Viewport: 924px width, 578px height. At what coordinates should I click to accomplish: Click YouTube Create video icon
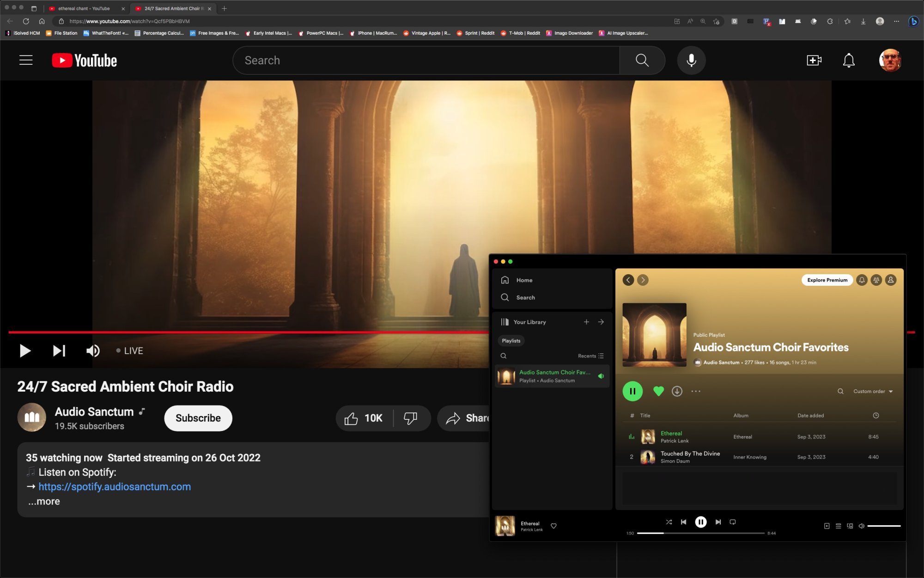click(814, 60)
